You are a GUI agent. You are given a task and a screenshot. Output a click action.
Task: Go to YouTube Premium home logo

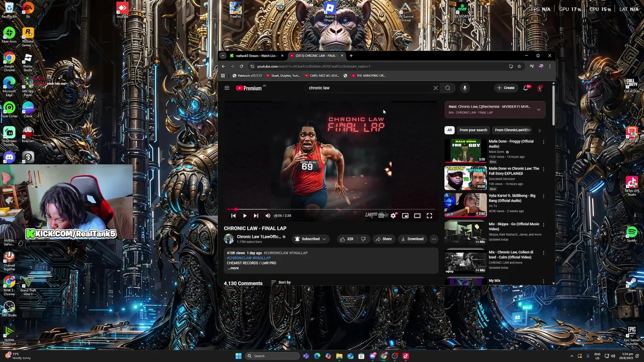point(249,88)
